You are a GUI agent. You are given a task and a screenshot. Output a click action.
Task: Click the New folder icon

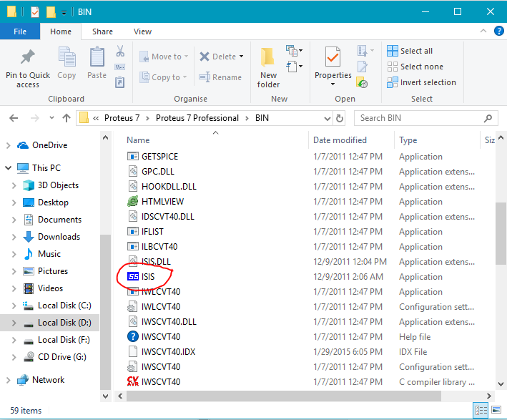click(267, 57)
